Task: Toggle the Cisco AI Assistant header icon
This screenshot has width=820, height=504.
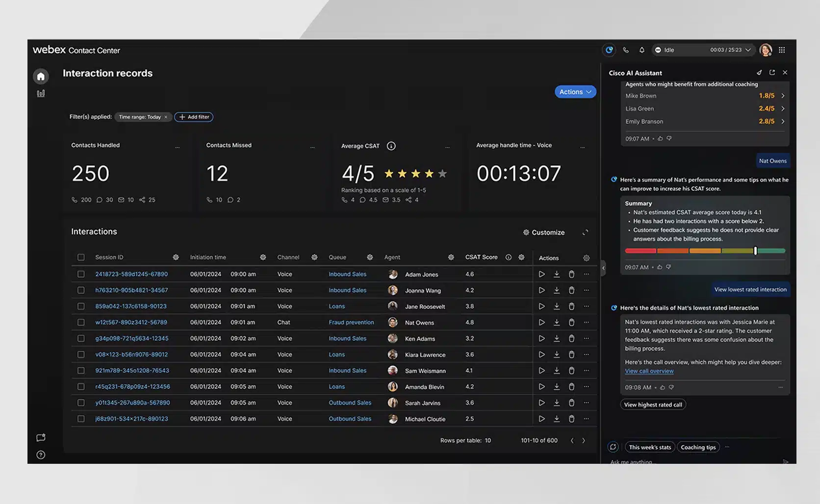Action: [609, 50]
